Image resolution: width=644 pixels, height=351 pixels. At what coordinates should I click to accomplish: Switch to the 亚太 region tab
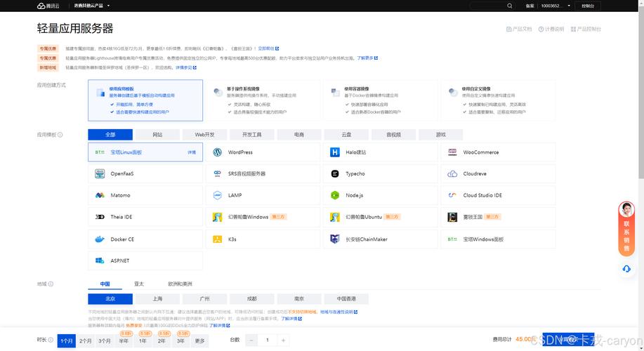(x=139, y=284)
